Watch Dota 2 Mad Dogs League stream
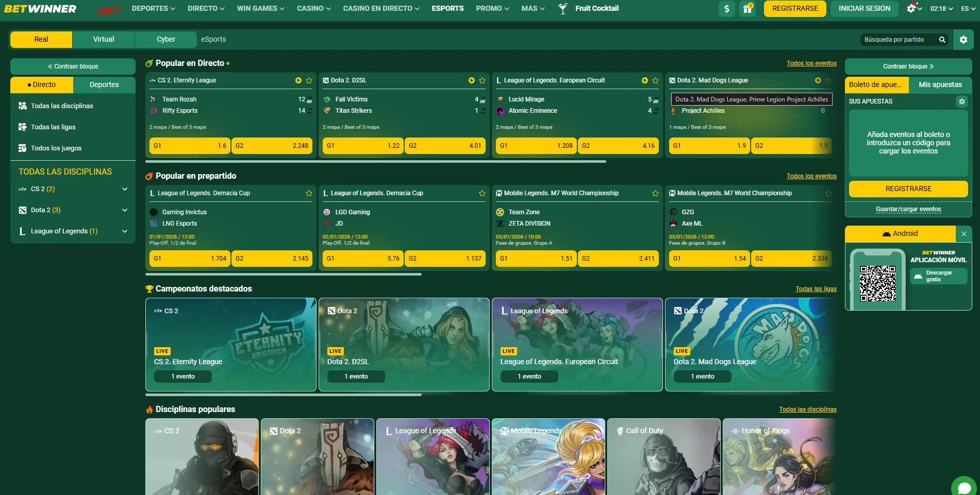 [x=818, y=80]
